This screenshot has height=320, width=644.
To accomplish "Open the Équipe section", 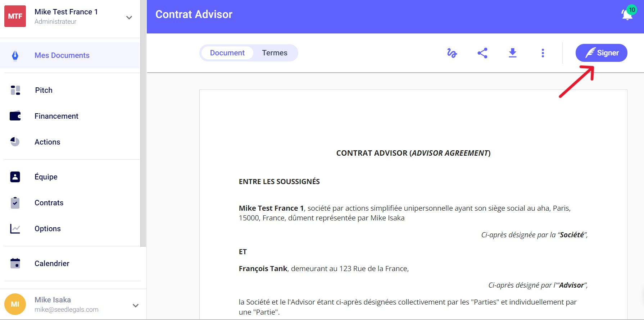I will pos(46,177).
